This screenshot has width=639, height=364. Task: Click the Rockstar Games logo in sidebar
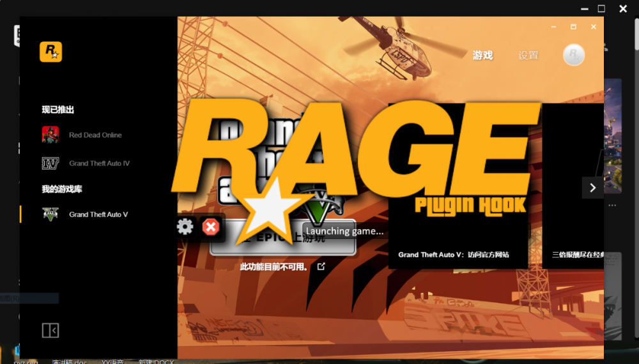point(50,51)
